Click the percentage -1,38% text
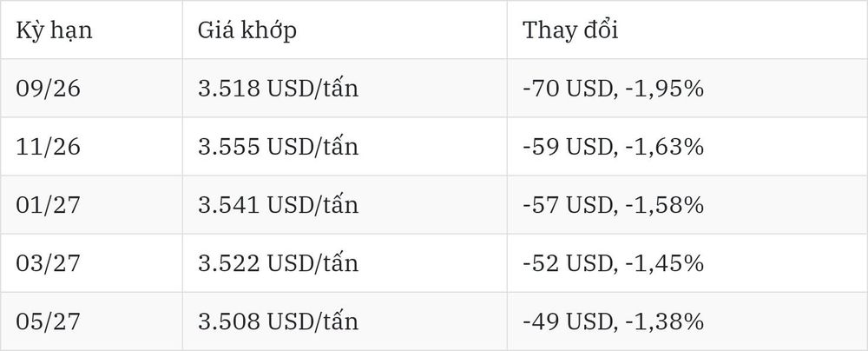The height and width of the screenshot is (351, 868). 664,321
